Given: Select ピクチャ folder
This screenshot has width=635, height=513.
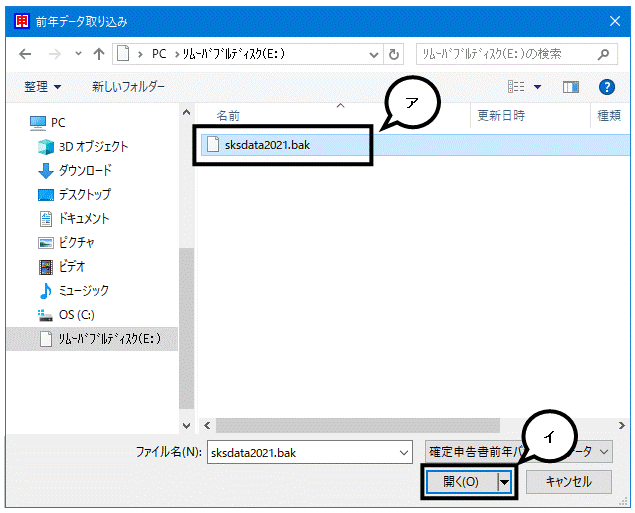Looking at the screenshot, I should coord(66,243).
